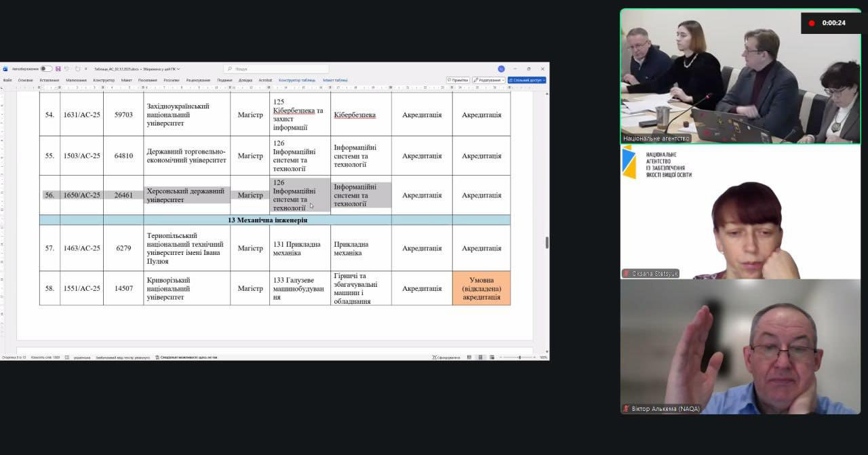
Task: Open quick access toolbar customize arrow
Action: [x=87, y=68]
